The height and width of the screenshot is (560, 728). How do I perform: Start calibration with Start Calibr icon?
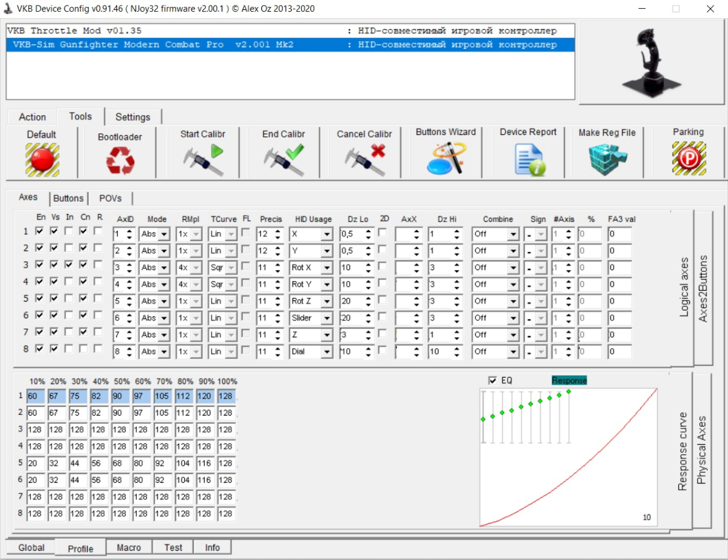click(x=203, y=160)
